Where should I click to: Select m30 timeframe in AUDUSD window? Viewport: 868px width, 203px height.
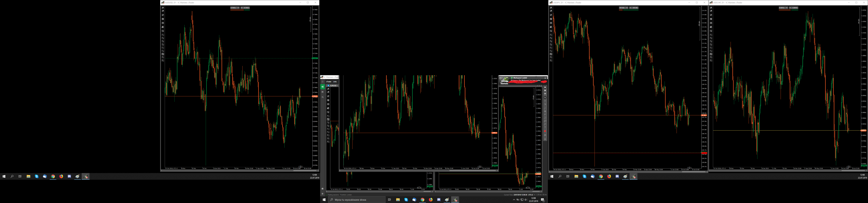pos(163,44)
